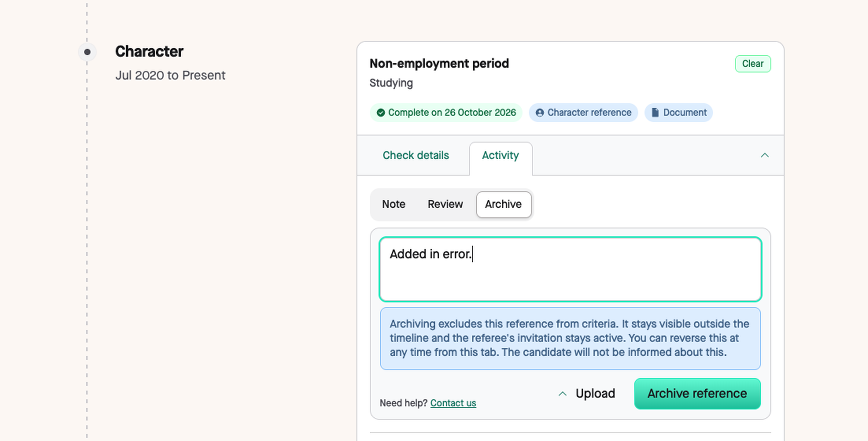Click the green checkmark icon beside Complete date
Screen dimensions: 868x441
[381, 113]
